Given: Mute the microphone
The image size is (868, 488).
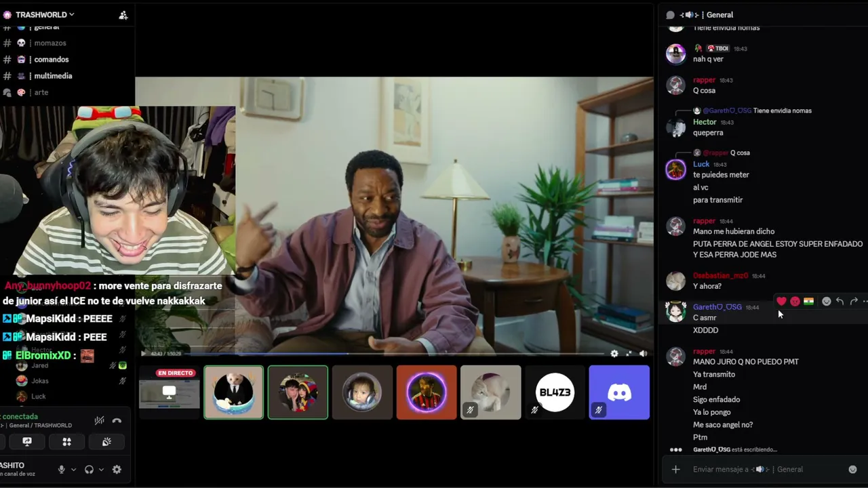Looking at the screenshot, I should pyautogui.click(x=61, y=470).
